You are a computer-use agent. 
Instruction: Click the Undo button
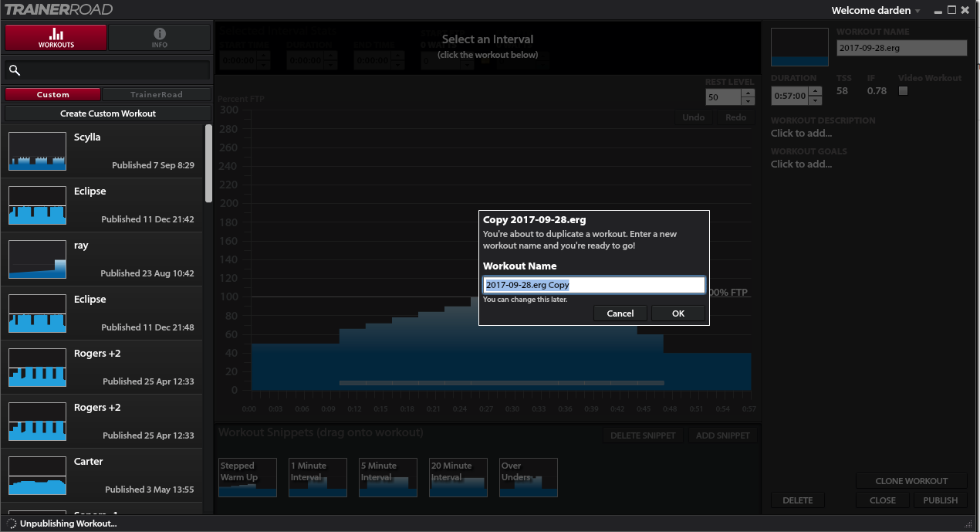pos(694,117)
